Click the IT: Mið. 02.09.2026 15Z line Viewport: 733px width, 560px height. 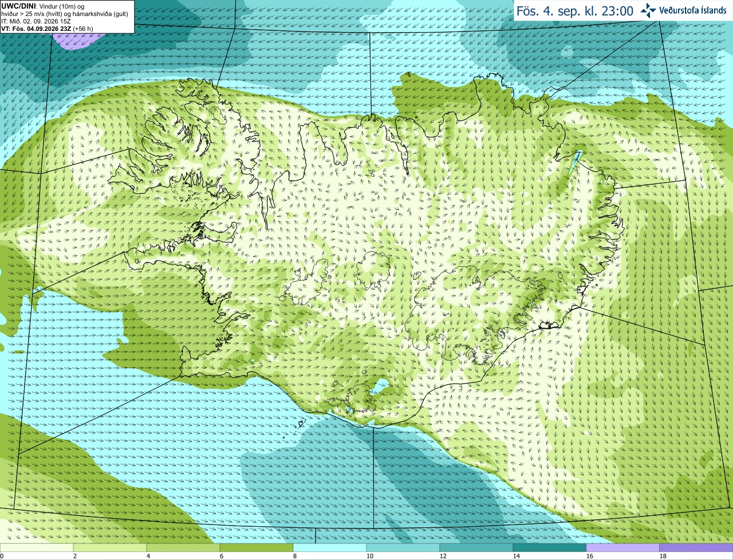(x=36, y=21)
